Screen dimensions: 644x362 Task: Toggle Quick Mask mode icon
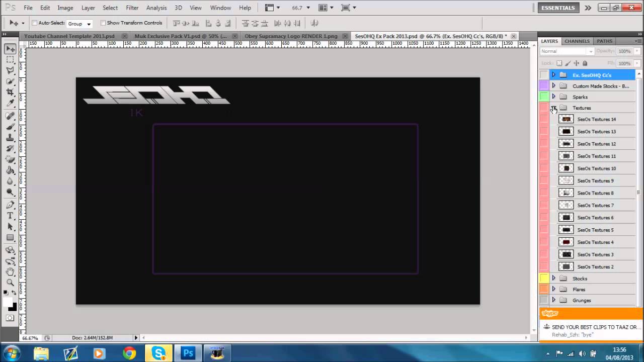point(10,318)
